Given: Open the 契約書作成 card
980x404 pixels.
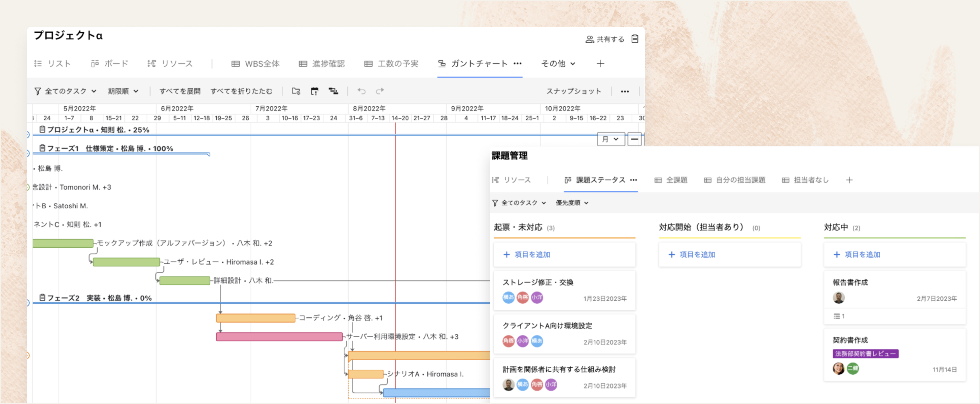Looking at the screenshot, I should [x=895, y=355].
